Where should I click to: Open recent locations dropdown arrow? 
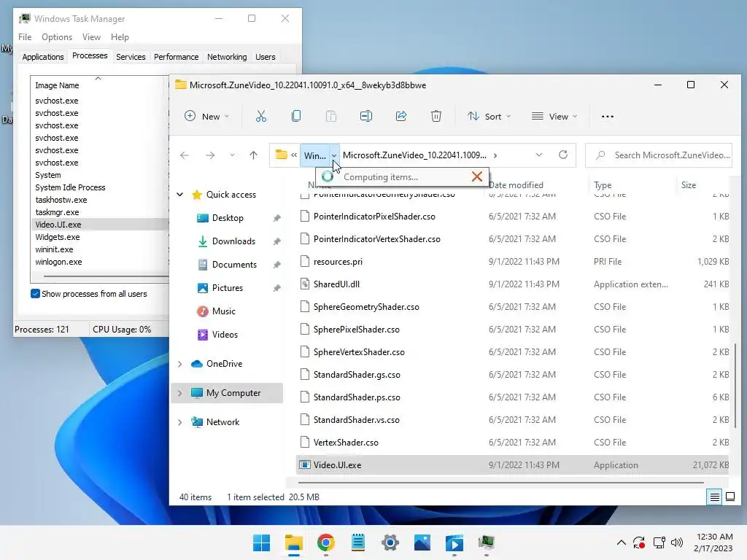(232, 155)
